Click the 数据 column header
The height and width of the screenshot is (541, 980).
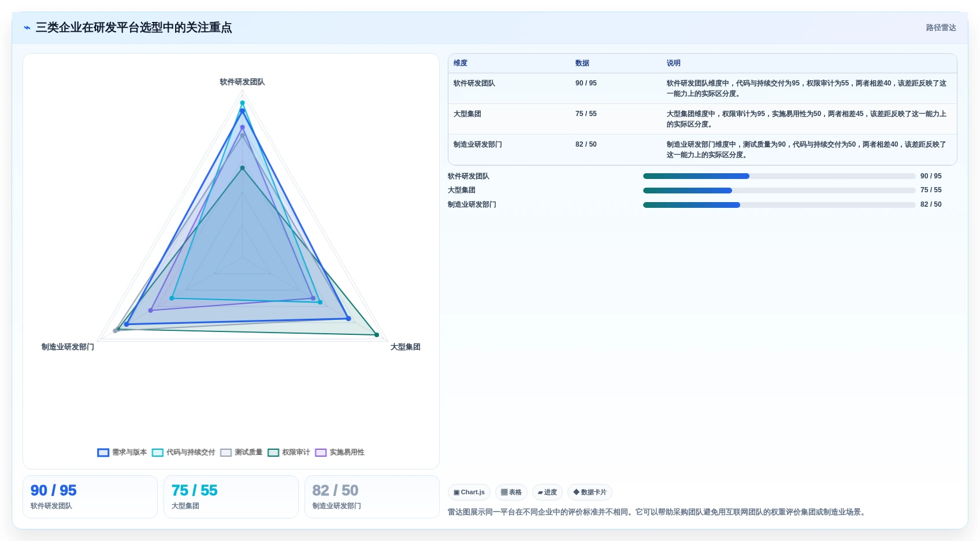point(582,64)
